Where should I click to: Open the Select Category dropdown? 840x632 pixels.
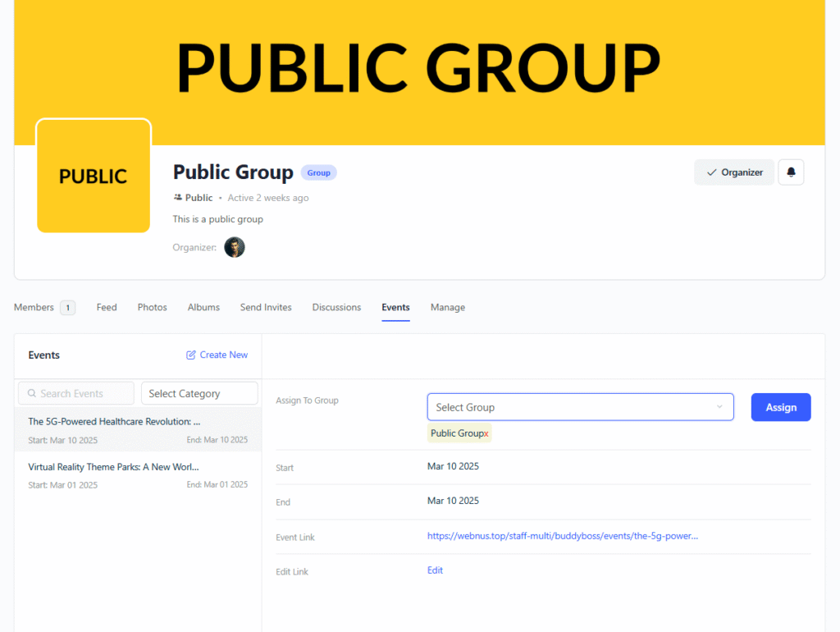coord(199,393)
